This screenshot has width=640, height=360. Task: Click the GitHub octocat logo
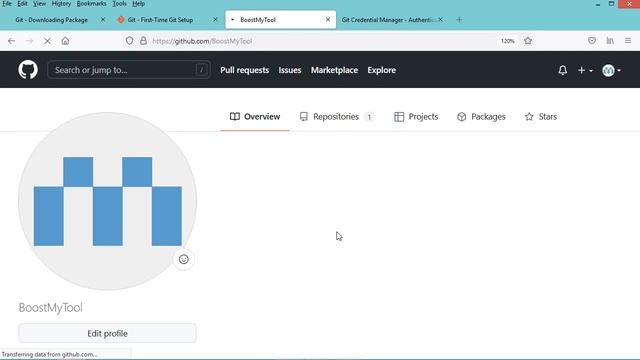(x=28, y=70)
